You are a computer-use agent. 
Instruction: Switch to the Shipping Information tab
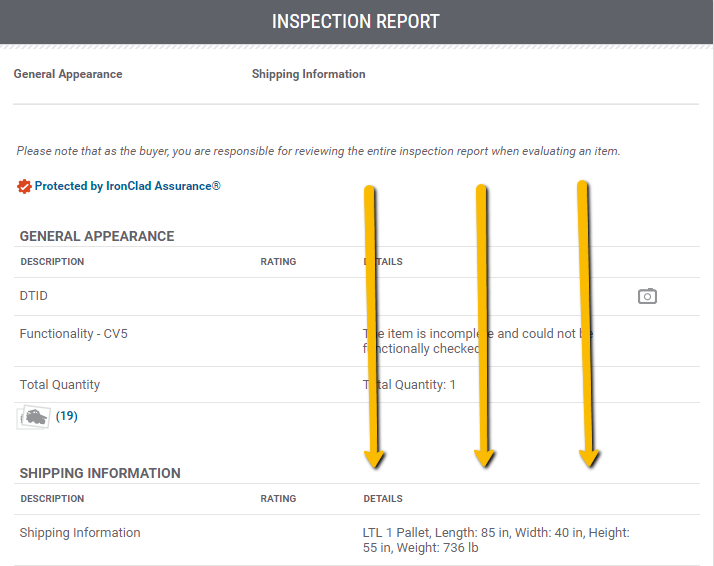pyautogui.click(x=308, y=74)
